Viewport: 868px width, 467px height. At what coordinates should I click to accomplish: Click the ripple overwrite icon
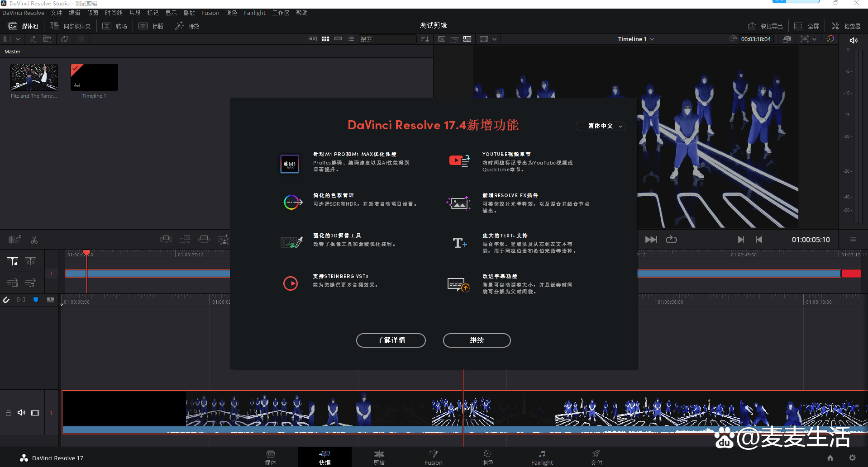tap(204, 239)
